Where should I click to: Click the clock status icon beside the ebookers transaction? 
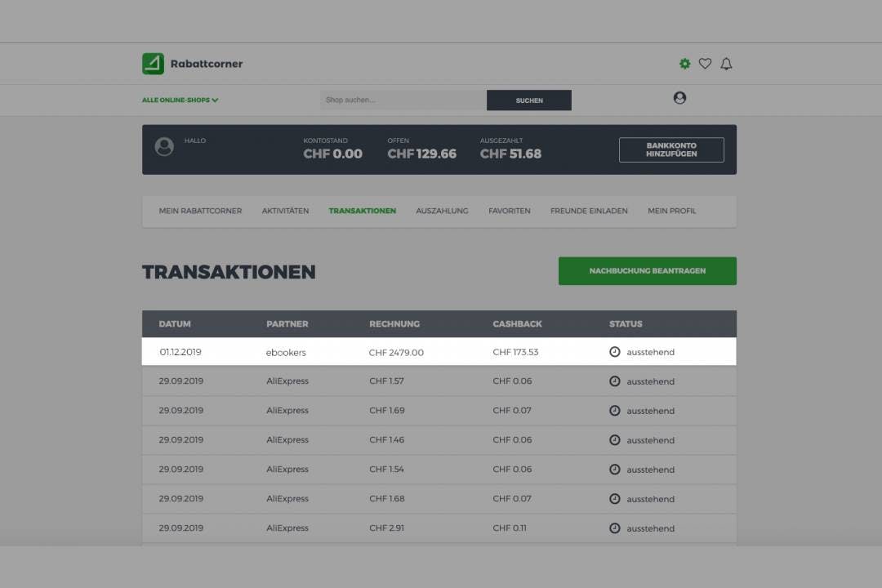(614, 352)
